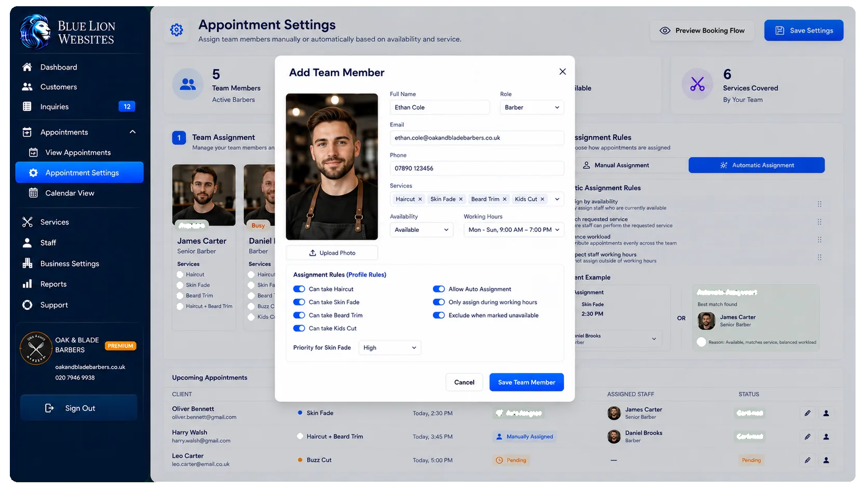
Task: Click the Sign Out button
Action: 79,408
